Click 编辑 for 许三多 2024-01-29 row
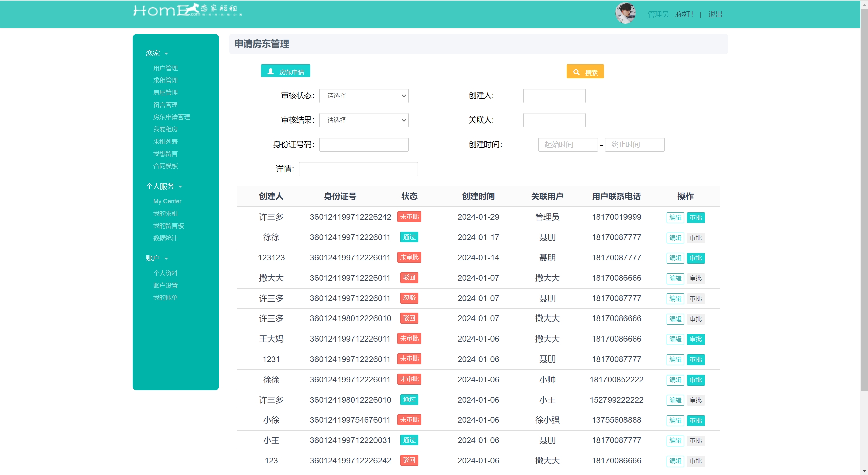This screenshot has width=868, height=475. [675, 218]
